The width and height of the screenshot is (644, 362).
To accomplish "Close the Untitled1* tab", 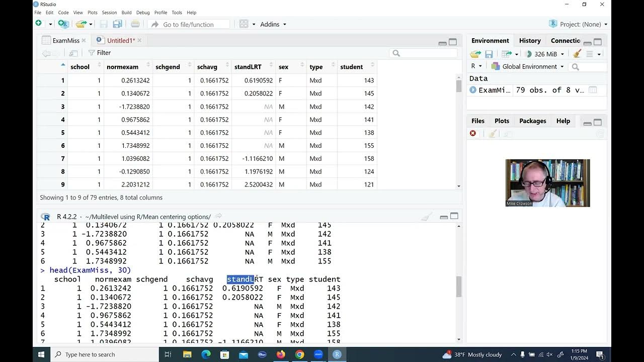I will point(139,40).
